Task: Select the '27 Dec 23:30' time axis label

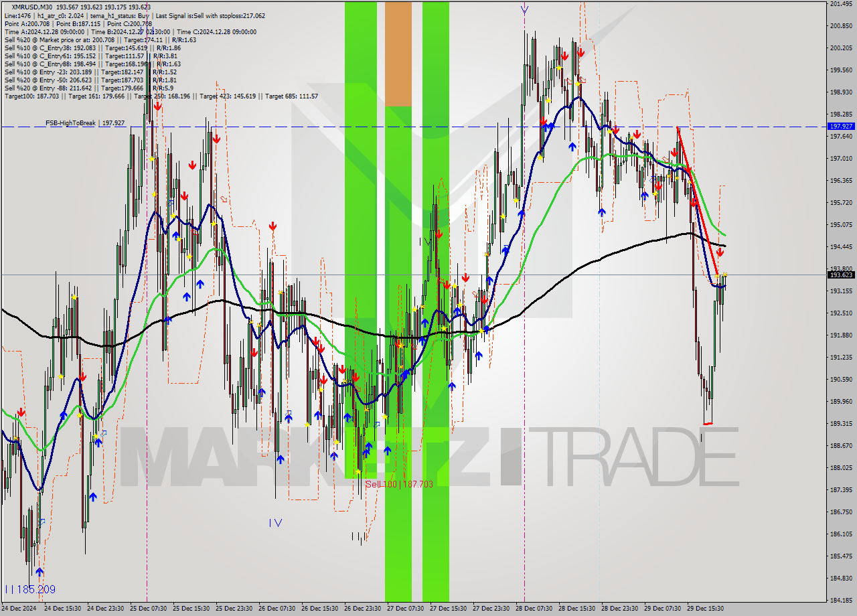Action: (491, 609)
